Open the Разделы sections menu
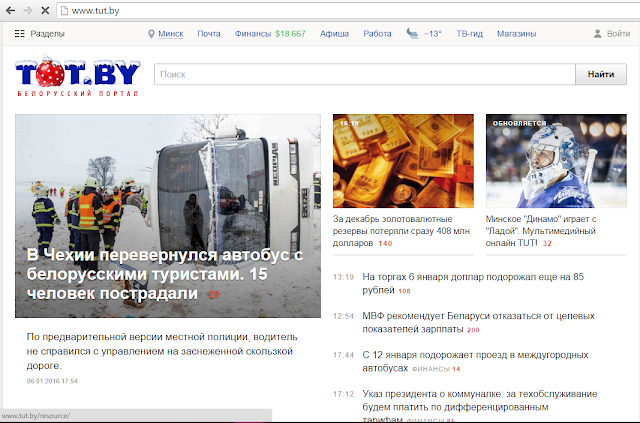This screenshot has height=423, width=640. (x=47, y=34)
